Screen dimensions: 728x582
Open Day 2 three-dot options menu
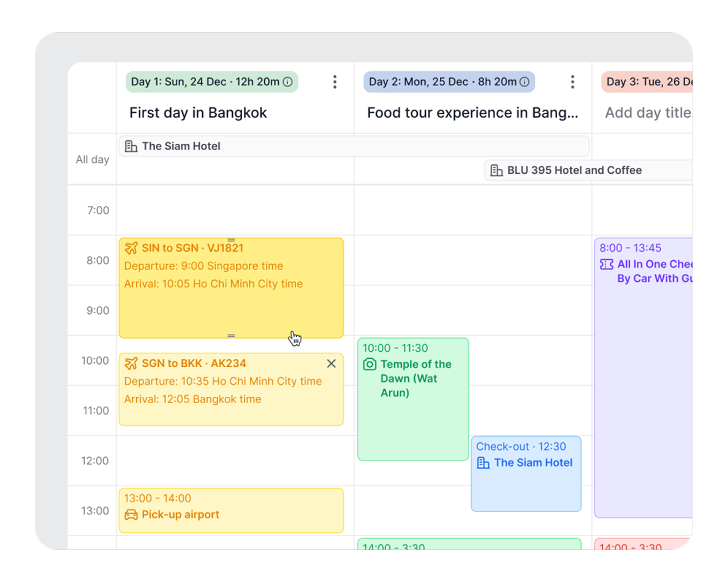coord(572,82)
